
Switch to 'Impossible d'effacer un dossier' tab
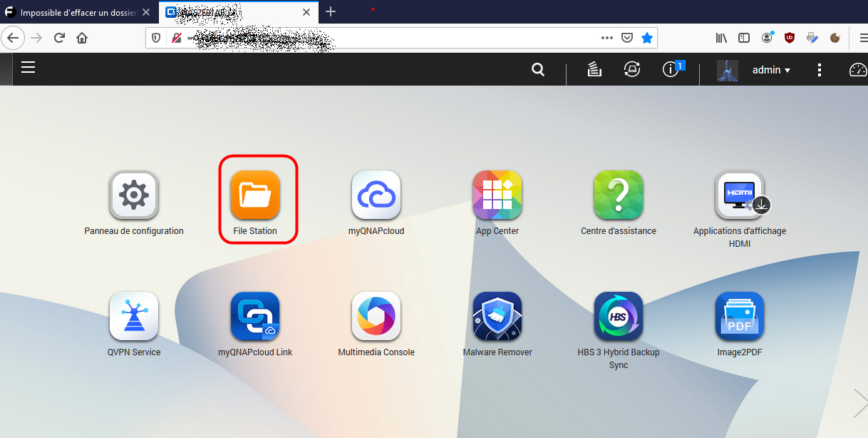pyautogui.click(x=79, y=12)
